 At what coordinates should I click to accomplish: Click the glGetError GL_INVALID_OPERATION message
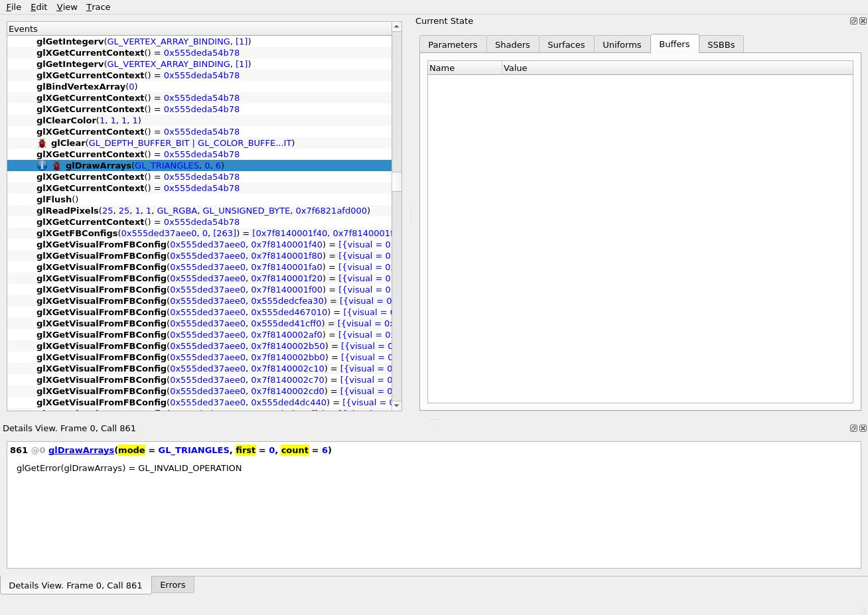(129, 468)
